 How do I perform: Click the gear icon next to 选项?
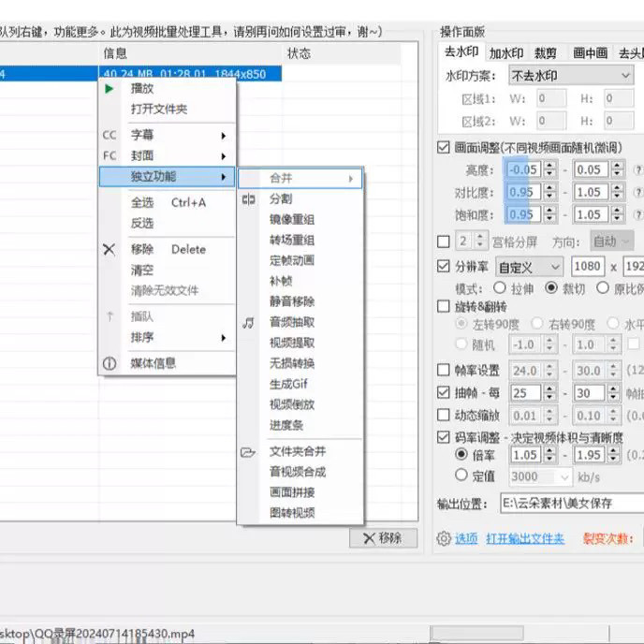coord(444,538)
